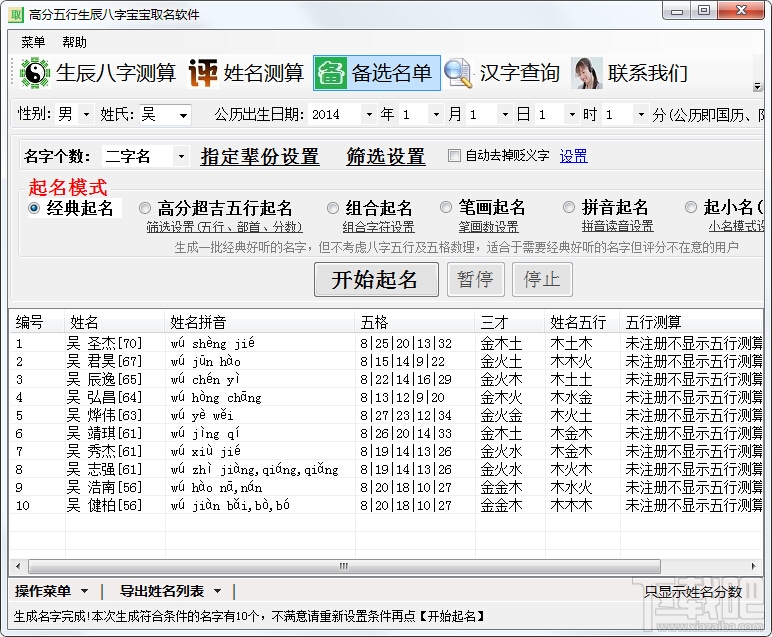This screenshot has height=637, width=772.
Task: Click the right scroll arrow of the list
Action: tap(753, 566)
